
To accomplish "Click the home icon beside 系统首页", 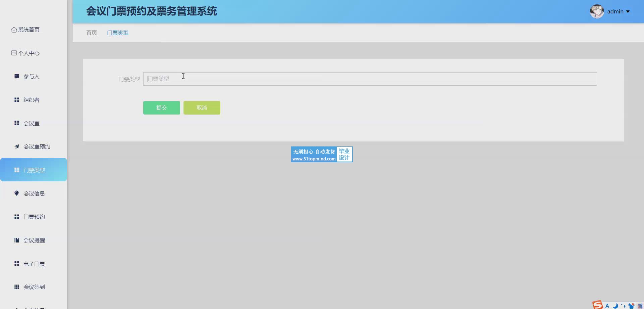I will (14, 30).
